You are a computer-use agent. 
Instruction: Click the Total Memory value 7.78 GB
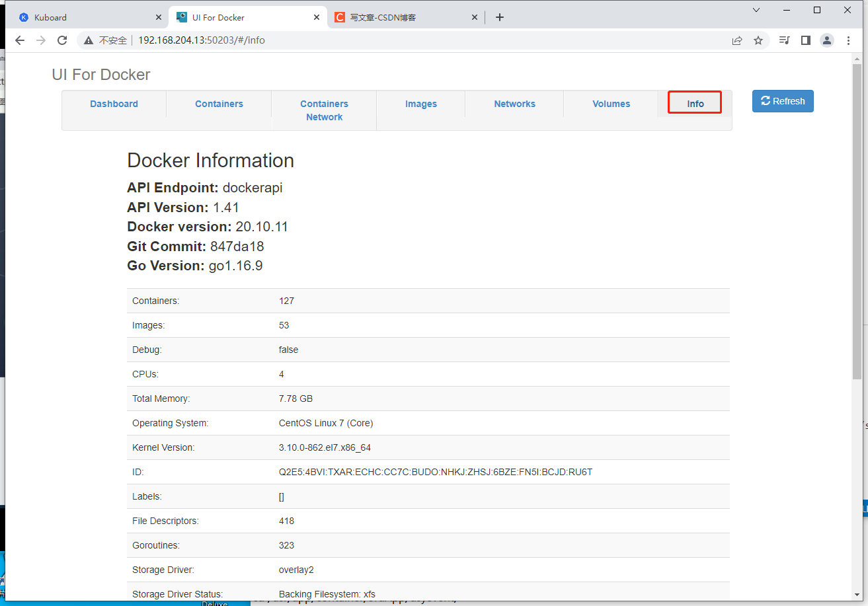296,398
